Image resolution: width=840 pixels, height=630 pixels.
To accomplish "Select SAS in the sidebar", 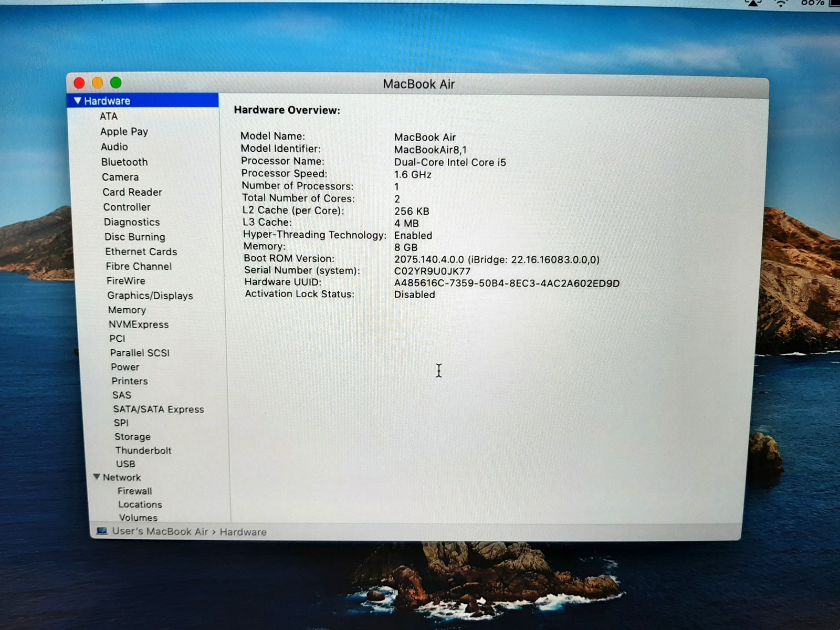I will pyautogui.click(x=122, y=395).
